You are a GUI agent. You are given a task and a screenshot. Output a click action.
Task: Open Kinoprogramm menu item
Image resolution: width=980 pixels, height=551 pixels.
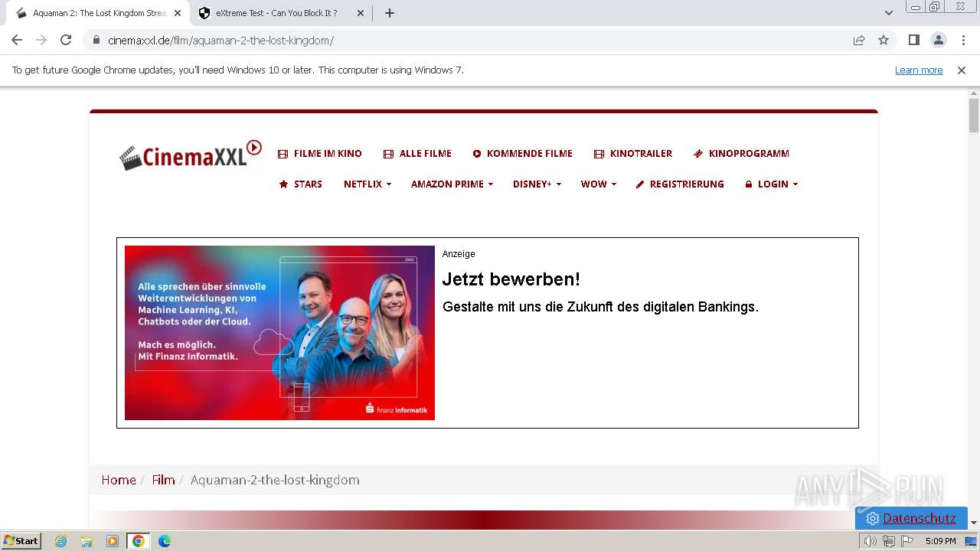pyautogui.click(x=741, y=153)
